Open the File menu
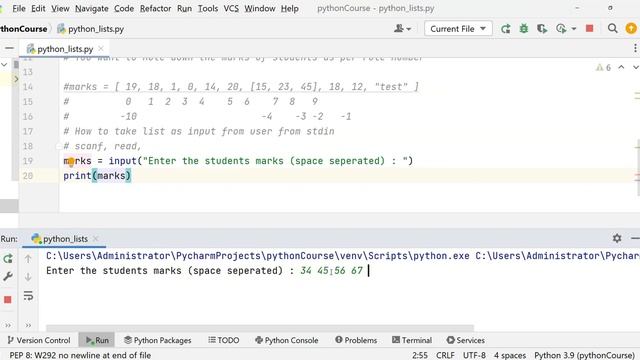Viewport: 640px width, 360px height. click(19, 8)
